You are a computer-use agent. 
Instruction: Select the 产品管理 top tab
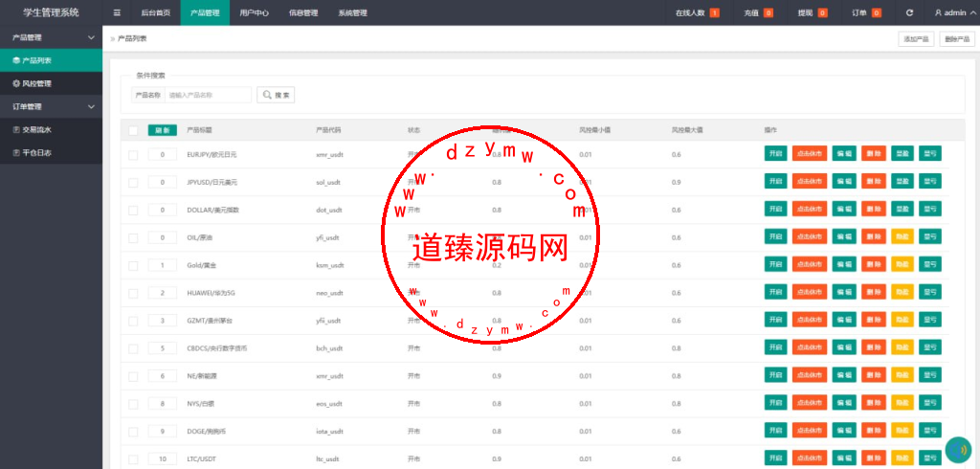205,12
